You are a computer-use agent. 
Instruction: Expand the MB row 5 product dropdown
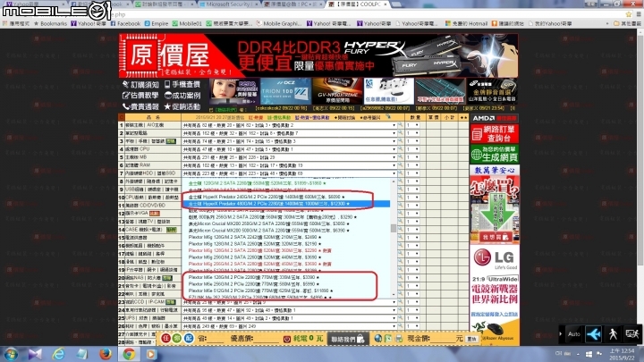pyautogui.click(x=289, y=157)
